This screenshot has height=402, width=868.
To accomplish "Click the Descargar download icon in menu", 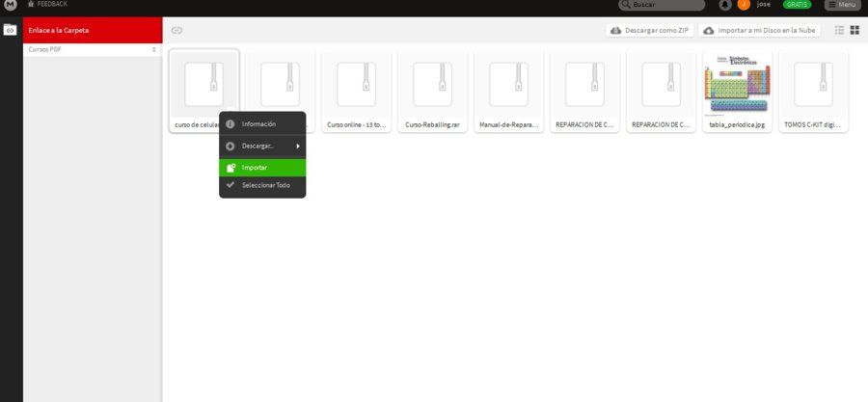I will click(231, 146).
